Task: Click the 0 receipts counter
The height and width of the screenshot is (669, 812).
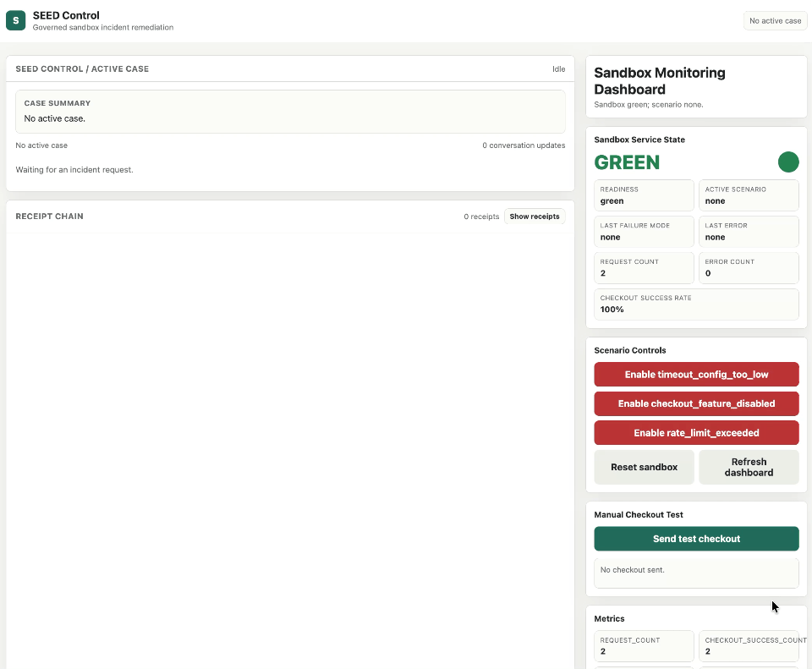Action: 481,217
